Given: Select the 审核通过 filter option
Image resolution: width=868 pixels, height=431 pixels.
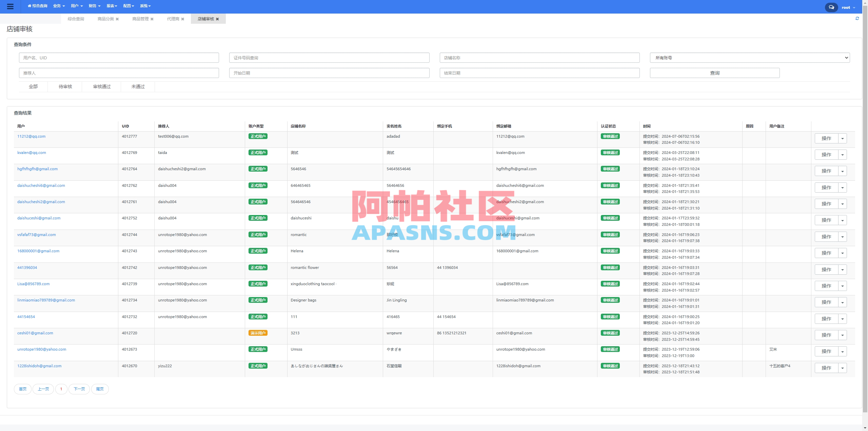Looking at the screenshot, I should 101,86.
